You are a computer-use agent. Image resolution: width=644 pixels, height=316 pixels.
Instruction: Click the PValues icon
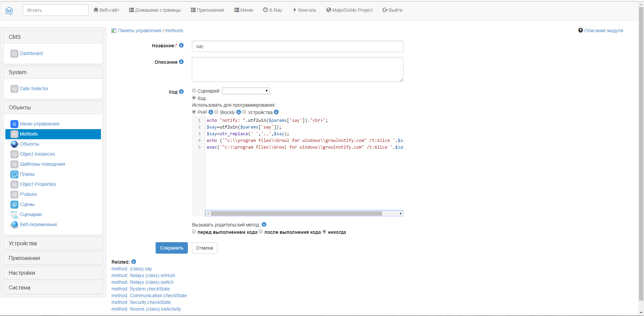(x=14, y=195)
